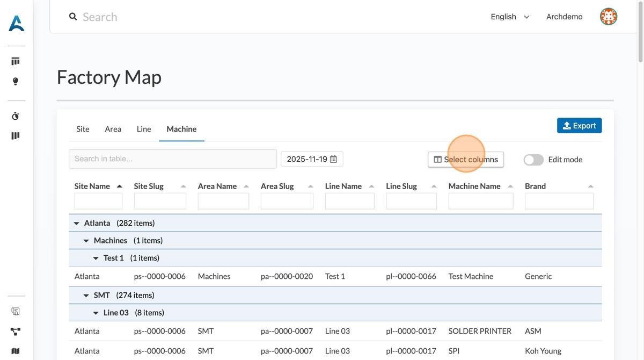644x360 pixels.
Task: Click the Search in table field
Action: (172, 159)
